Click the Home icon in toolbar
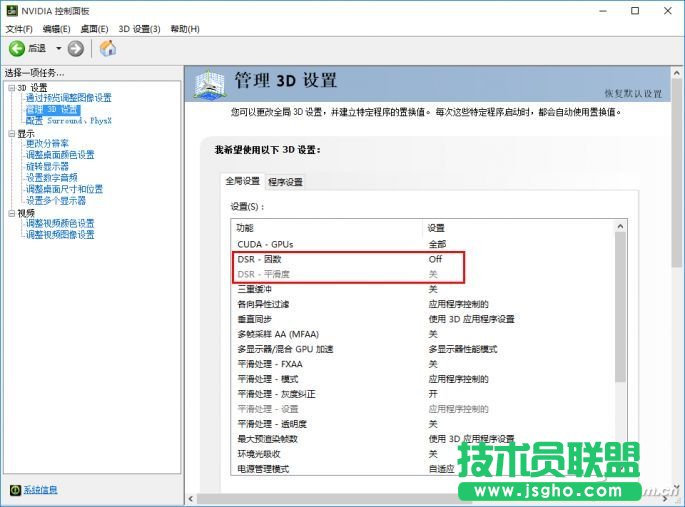Viewport: 685px width, 507px height. click(107, 48)
